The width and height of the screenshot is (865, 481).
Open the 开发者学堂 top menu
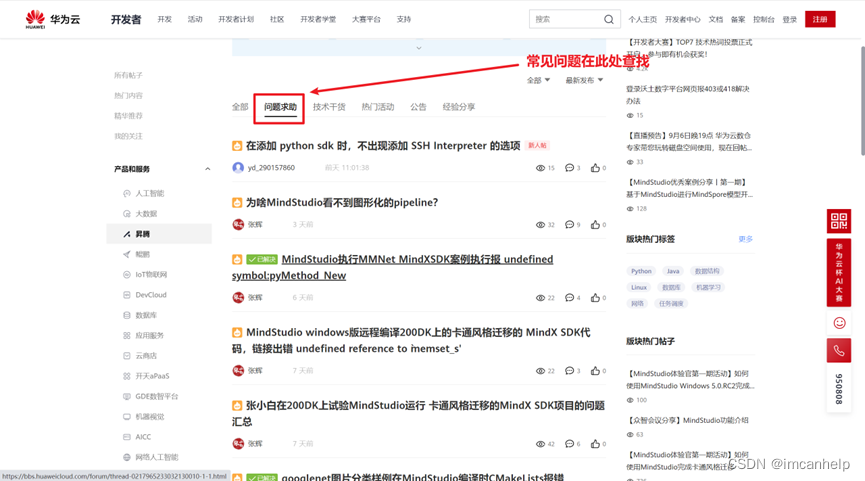[x=318, y=19]
